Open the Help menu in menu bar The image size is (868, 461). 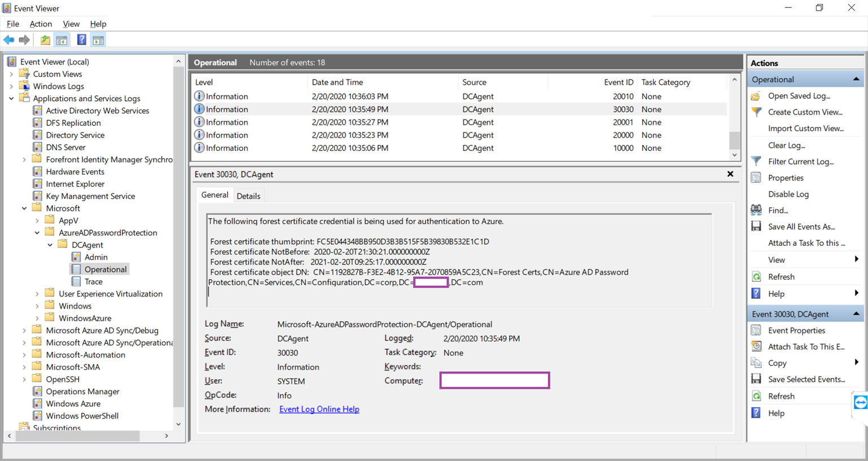[98, 24]
